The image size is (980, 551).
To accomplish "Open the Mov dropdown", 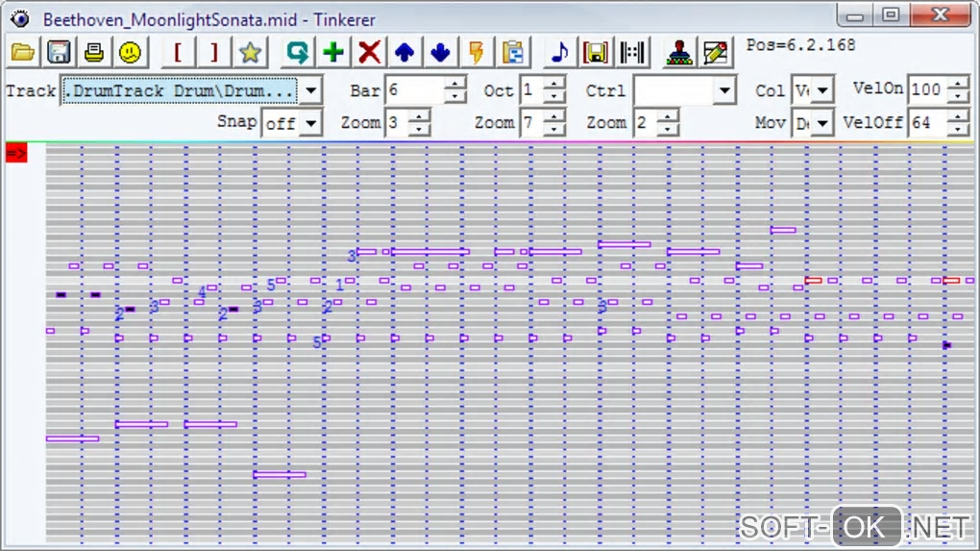I will 823,123.
